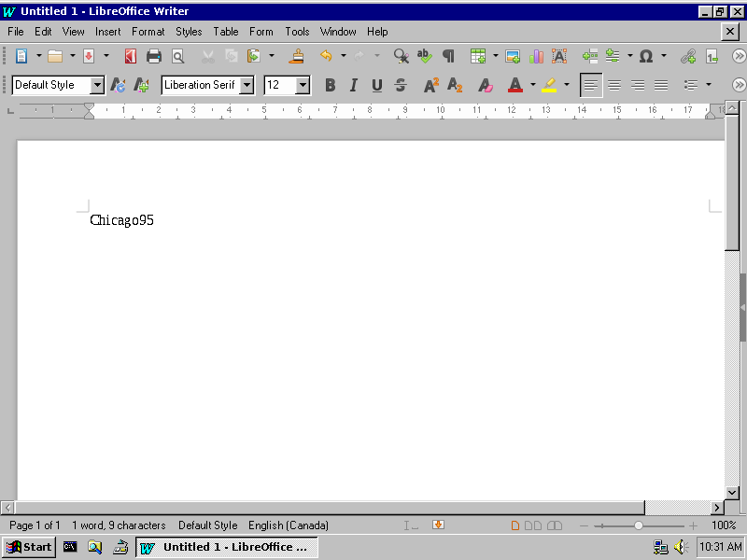747x560 pixels.
Task: Expand the Save options dropdown arrow
Action: point(106,56)
